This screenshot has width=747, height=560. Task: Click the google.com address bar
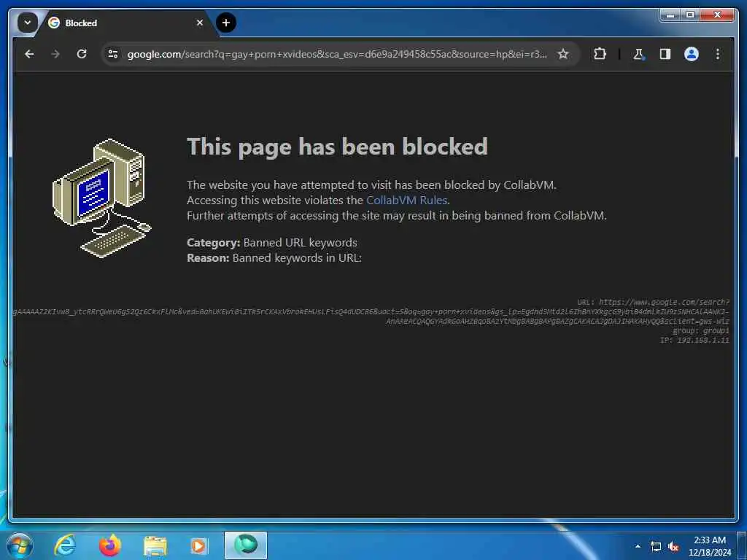[336, 54]
